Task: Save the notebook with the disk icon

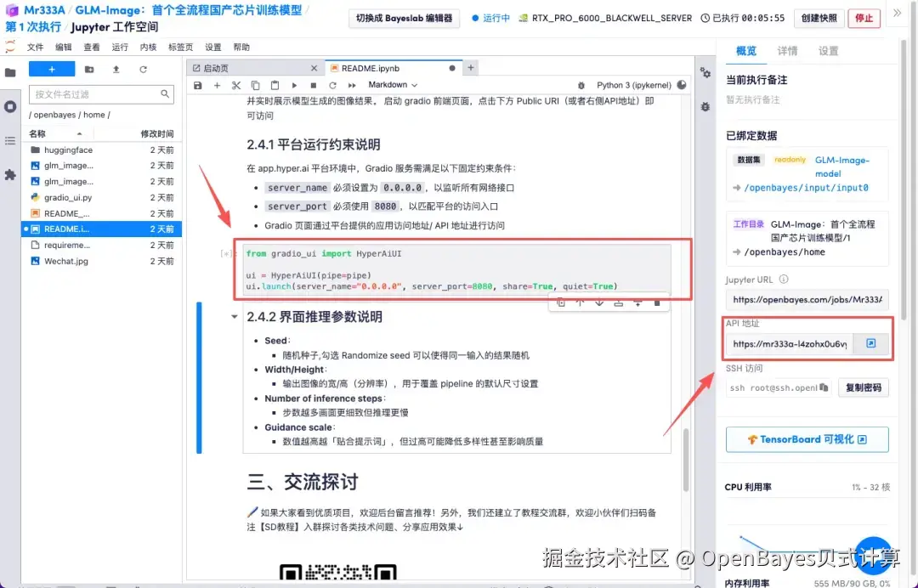Action: pos(198,86)
